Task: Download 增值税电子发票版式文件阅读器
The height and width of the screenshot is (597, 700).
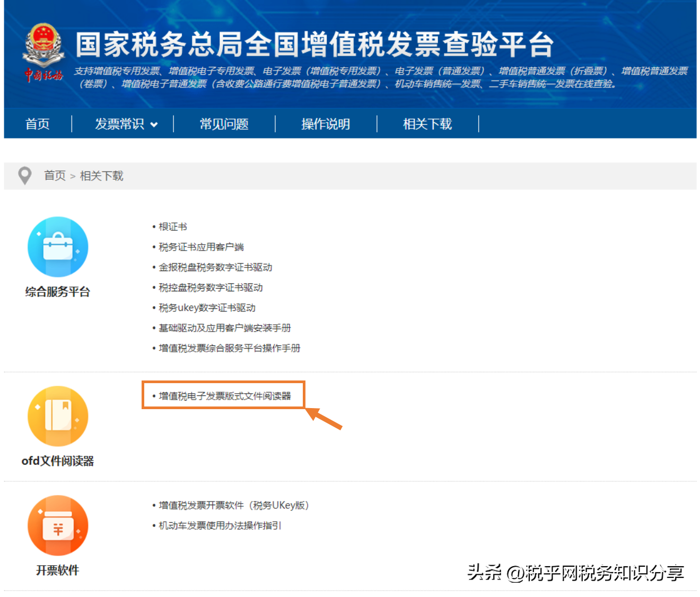Action: pos(225,396)
